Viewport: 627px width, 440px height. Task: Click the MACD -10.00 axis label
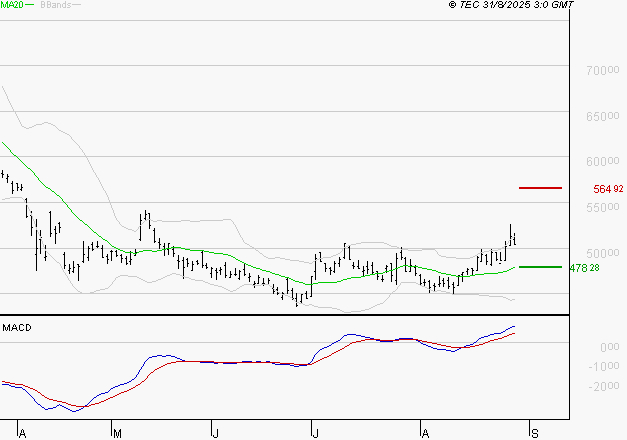pos(604,366)
